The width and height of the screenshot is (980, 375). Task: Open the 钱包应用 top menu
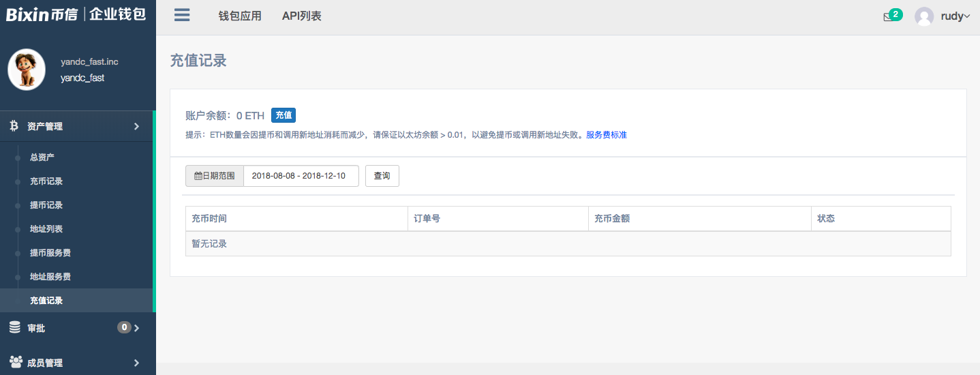[x=240, y=16]
